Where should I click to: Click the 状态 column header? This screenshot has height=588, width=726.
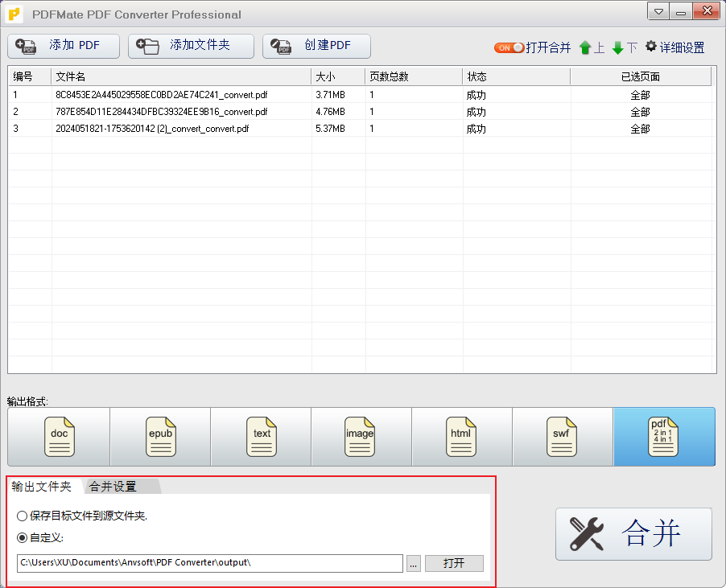click(516, 76)
